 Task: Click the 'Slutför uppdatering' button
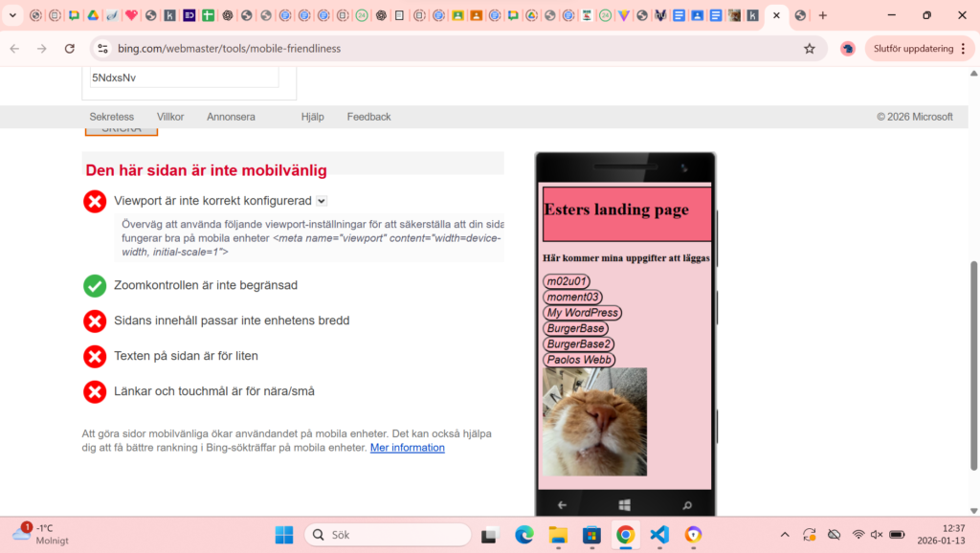tap(913, 49)
